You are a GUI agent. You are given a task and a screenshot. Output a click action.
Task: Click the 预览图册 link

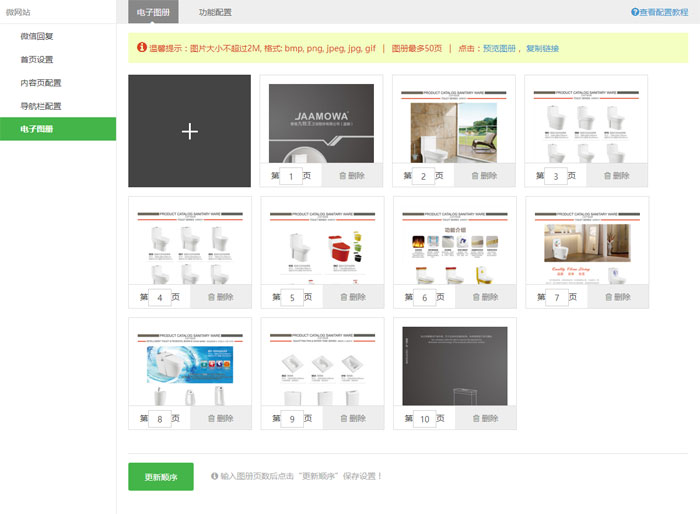(499, 48)
